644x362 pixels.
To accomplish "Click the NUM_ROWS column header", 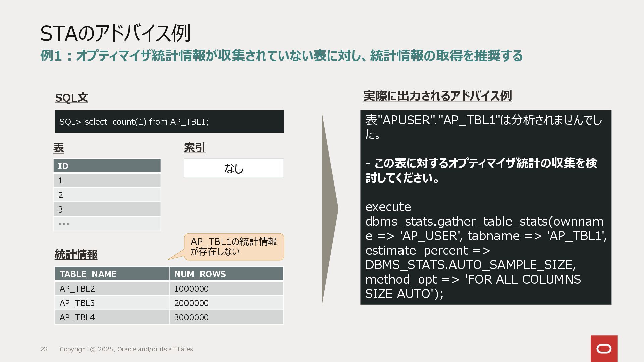I will click(226, 274).
